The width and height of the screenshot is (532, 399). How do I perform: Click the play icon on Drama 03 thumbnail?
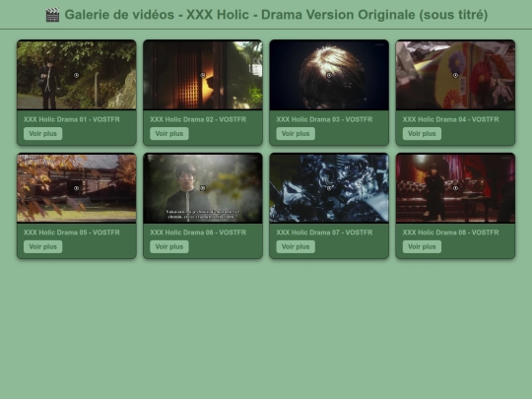point(329,75)
